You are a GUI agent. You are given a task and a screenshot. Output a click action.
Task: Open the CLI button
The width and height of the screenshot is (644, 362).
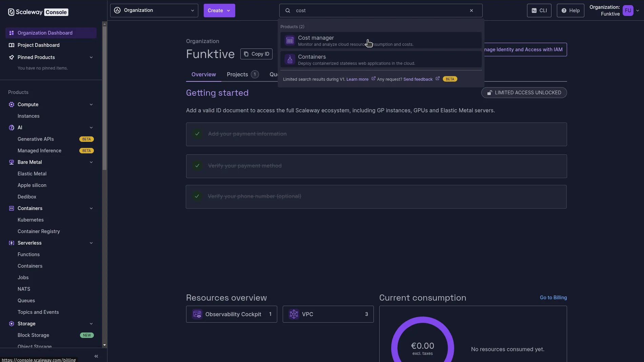[539, 11]
